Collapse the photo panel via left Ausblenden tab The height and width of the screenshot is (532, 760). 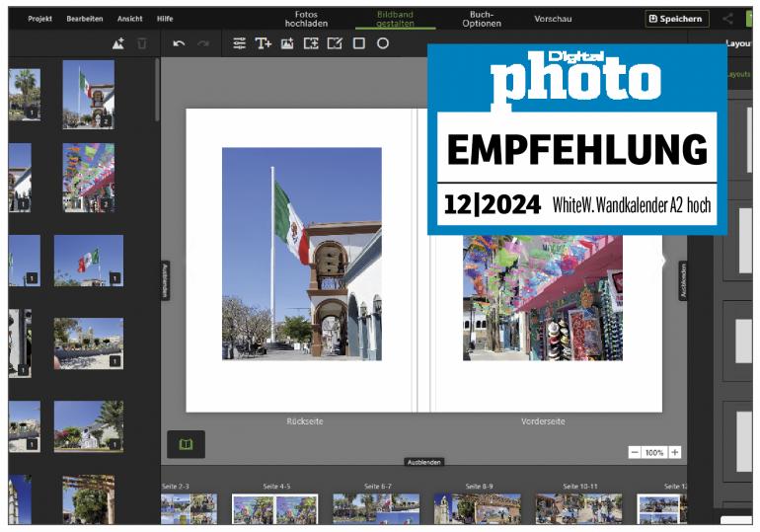coord(165,280)
